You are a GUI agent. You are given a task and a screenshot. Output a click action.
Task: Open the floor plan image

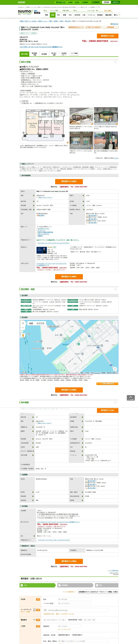44,125
